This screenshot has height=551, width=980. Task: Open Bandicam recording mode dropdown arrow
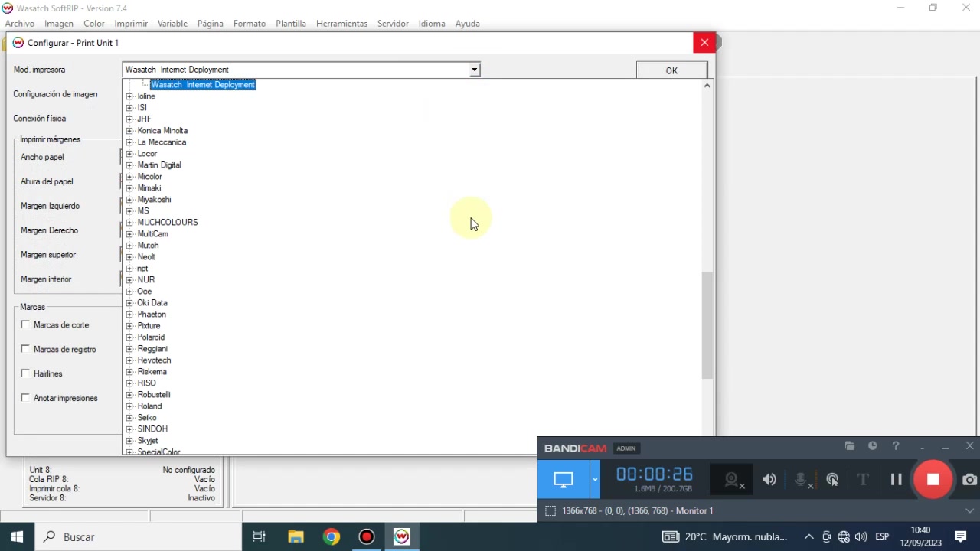pyautogui.click(x=594, y=480)
